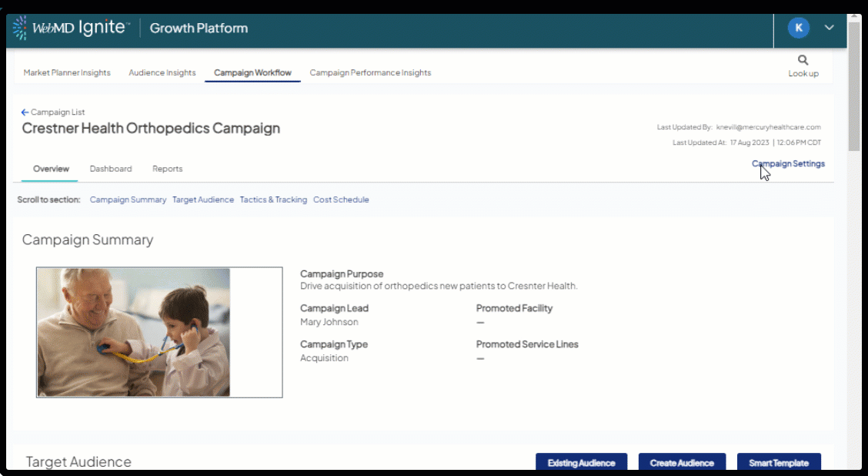Jump to Campaign Summary section

[x=128, y=199]
